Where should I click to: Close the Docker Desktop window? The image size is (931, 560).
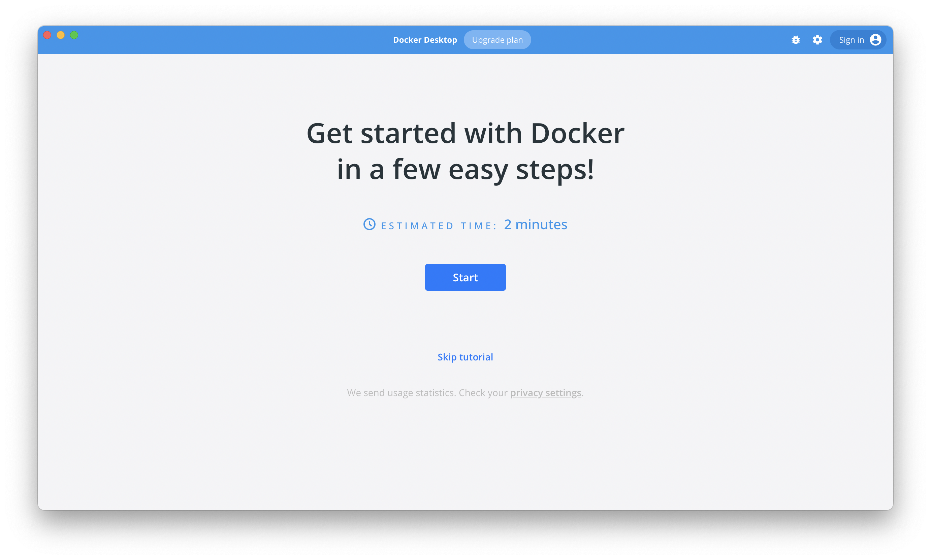[x=47, y=35]
